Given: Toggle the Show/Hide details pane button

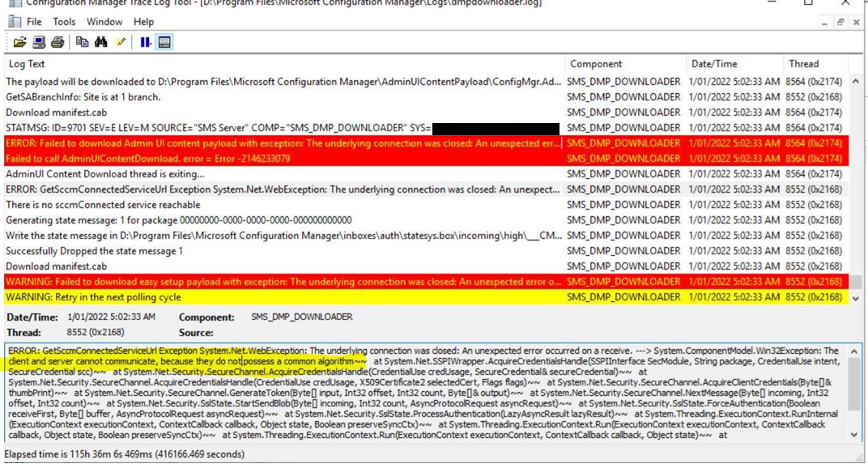Looking at the screenshot, I should 164,42.
